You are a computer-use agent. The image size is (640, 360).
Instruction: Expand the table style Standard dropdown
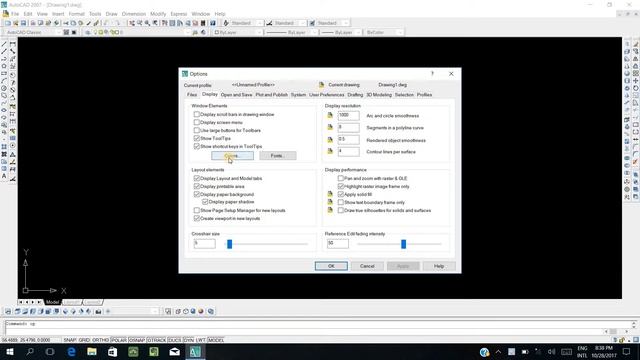(346, 23)
